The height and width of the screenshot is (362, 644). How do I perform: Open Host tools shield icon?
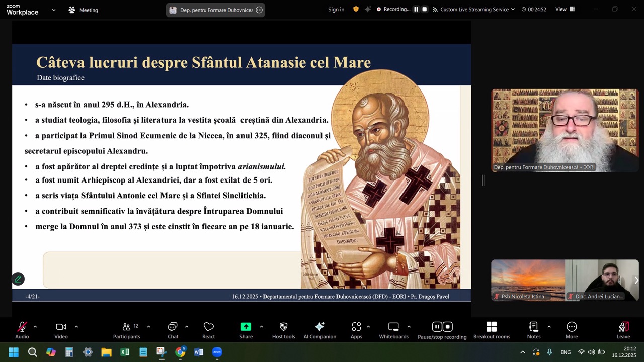point(283,327)
